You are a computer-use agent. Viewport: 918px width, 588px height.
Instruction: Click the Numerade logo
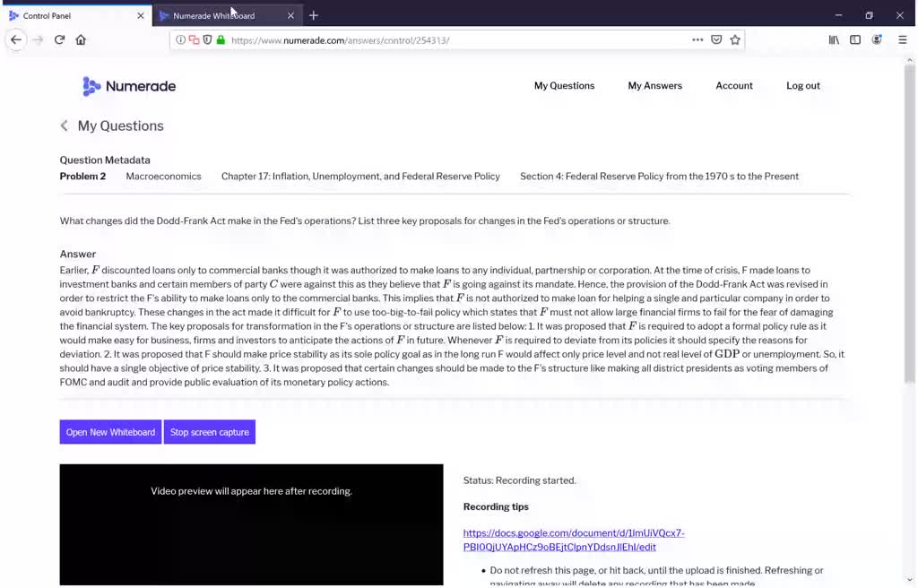point(129,86)
